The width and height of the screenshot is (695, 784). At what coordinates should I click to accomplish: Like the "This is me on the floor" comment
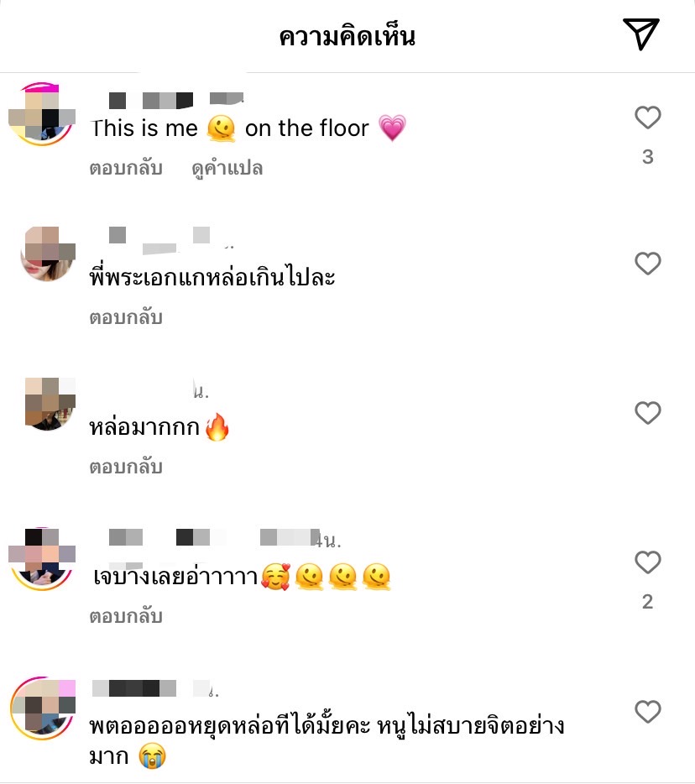(x=647, y=118)
